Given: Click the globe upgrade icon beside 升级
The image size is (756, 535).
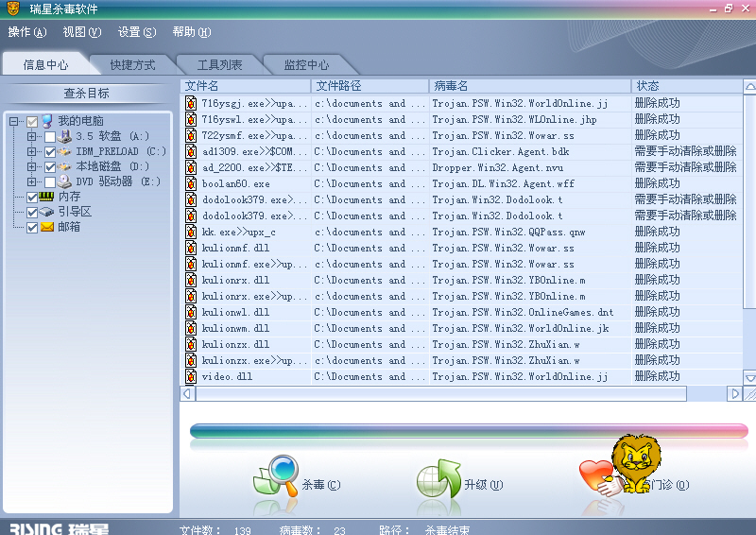Looking at the screenshot, I should (438, 478).
